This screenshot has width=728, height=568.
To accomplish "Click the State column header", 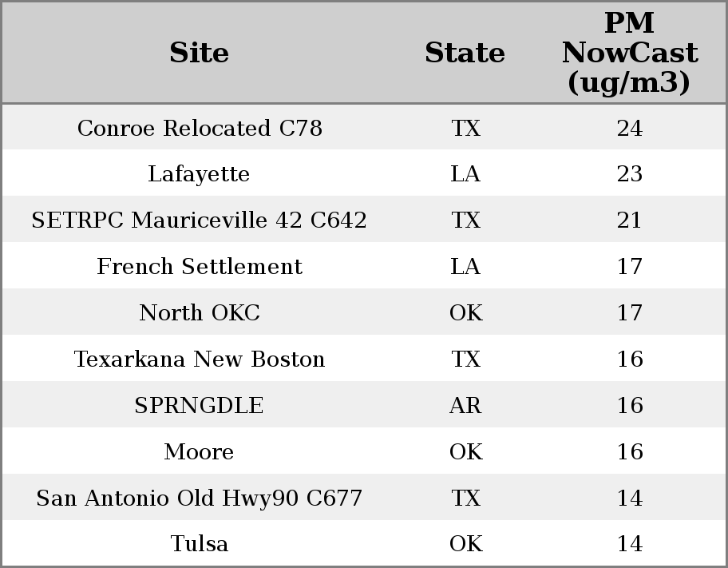I will 465,53.
